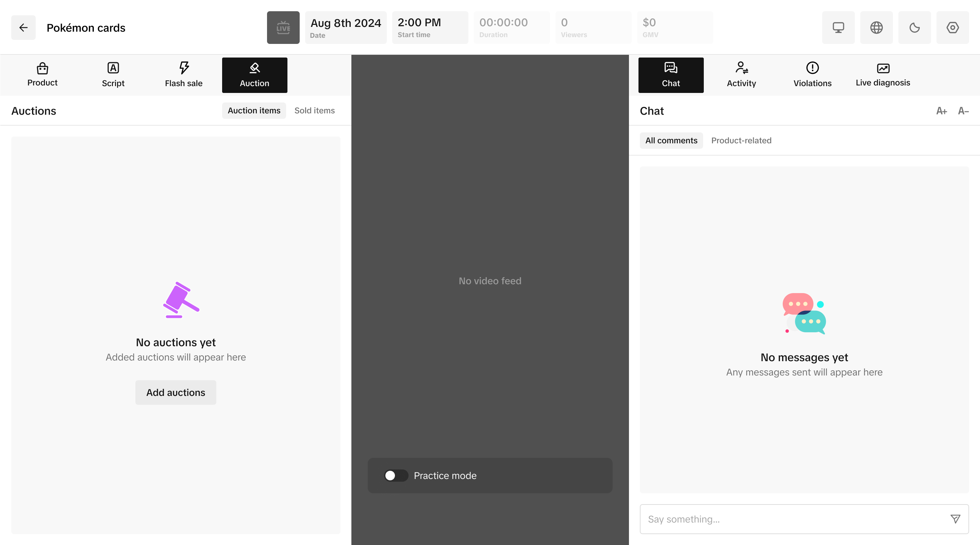Viewport: 980px width, 545px height.
Task: Open the Activity panel tab
Action: click(741, 75)
